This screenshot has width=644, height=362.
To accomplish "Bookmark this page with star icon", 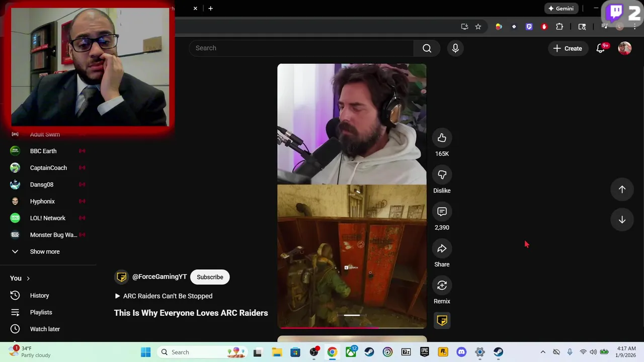I will [478, 27].
